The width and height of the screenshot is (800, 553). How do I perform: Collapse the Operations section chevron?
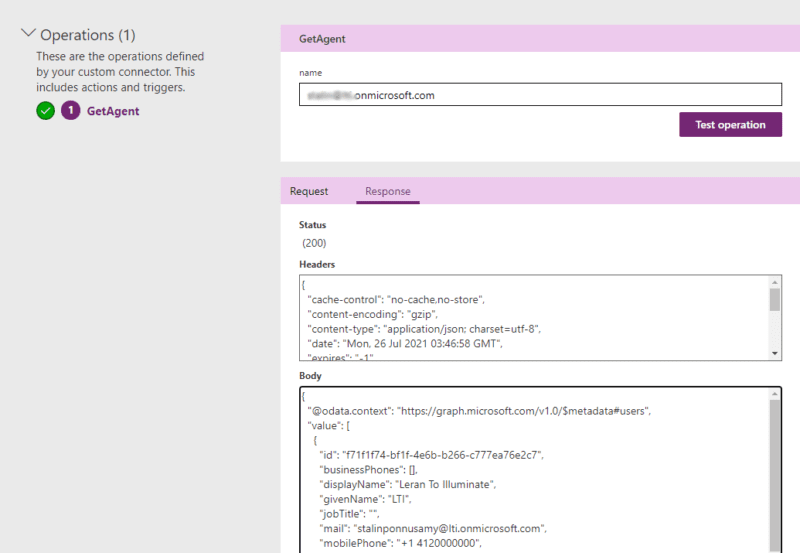[x=27, y=33]
